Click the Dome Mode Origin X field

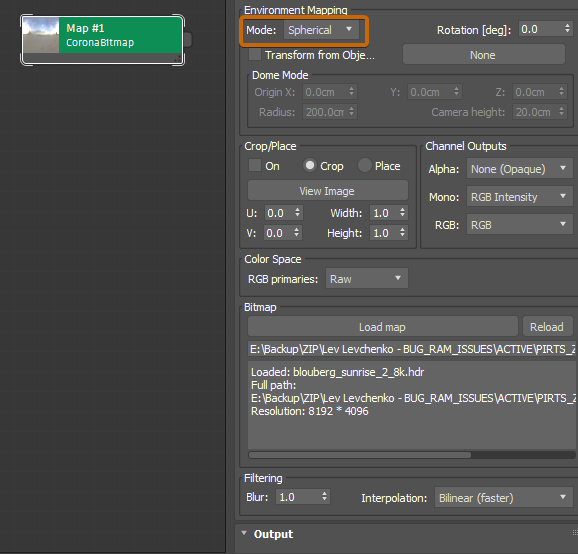[325, 92]
